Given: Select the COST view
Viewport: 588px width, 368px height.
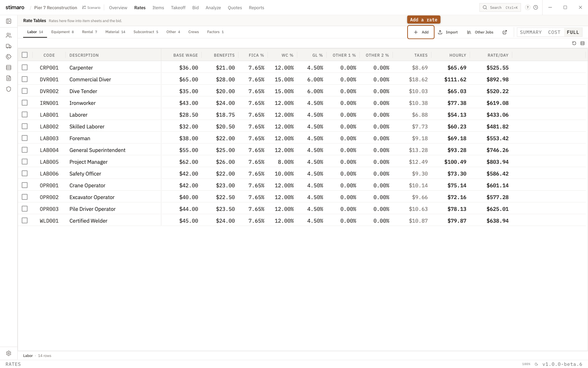Looking at the screenshot, I should click(x=554, y=32).
